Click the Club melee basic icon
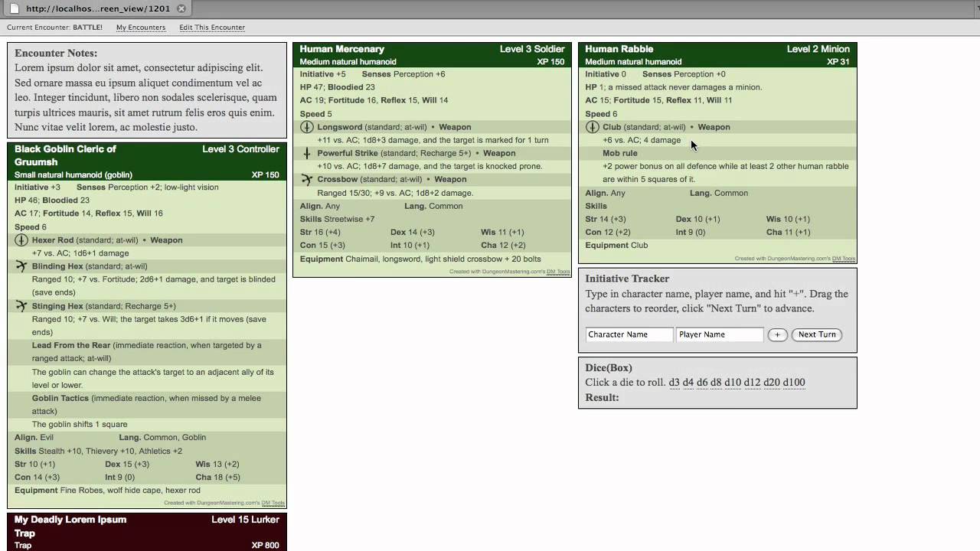980x551 pixels. 593,127
